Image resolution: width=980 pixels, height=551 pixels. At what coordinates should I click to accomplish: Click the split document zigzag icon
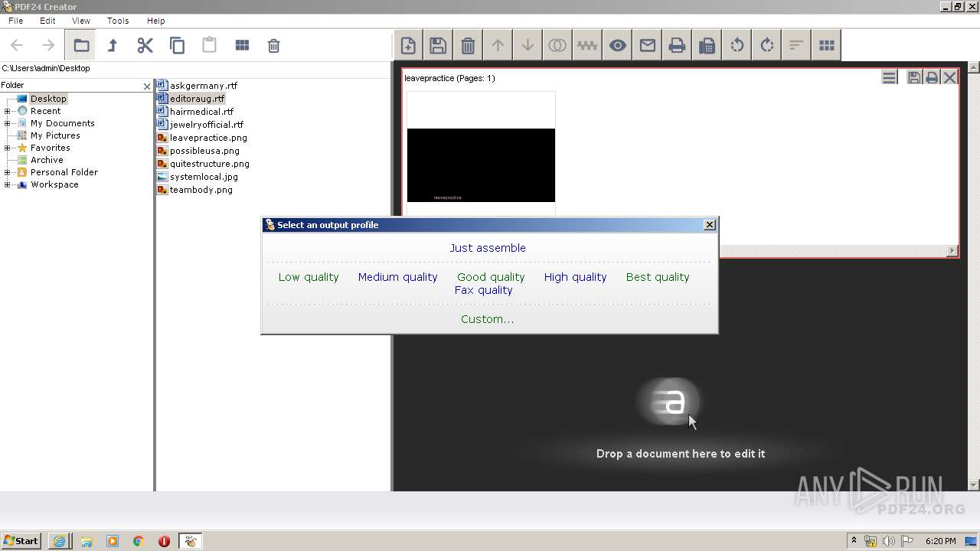[587, 46]
